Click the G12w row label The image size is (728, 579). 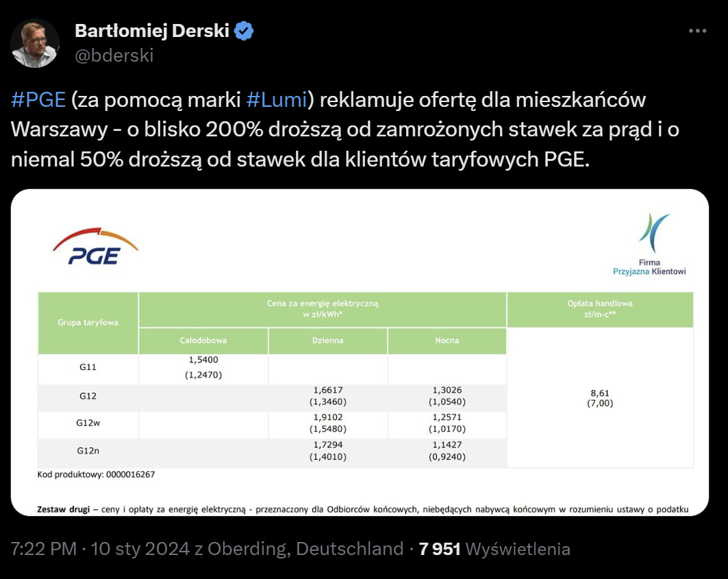point(88,423)
